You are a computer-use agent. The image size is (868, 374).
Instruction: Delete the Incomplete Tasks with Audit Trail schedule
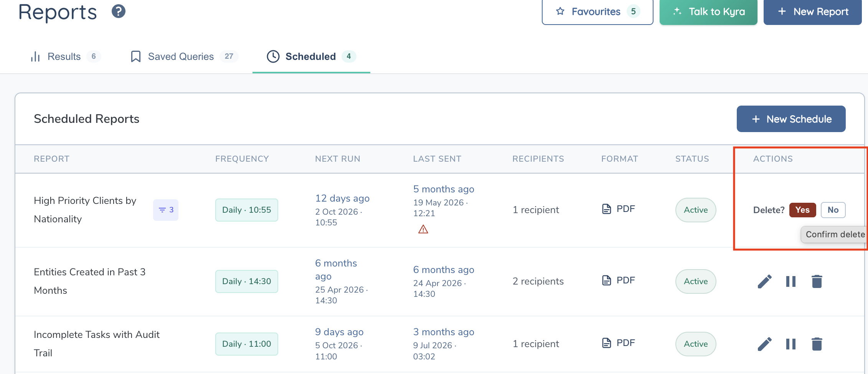coord(817,344)
